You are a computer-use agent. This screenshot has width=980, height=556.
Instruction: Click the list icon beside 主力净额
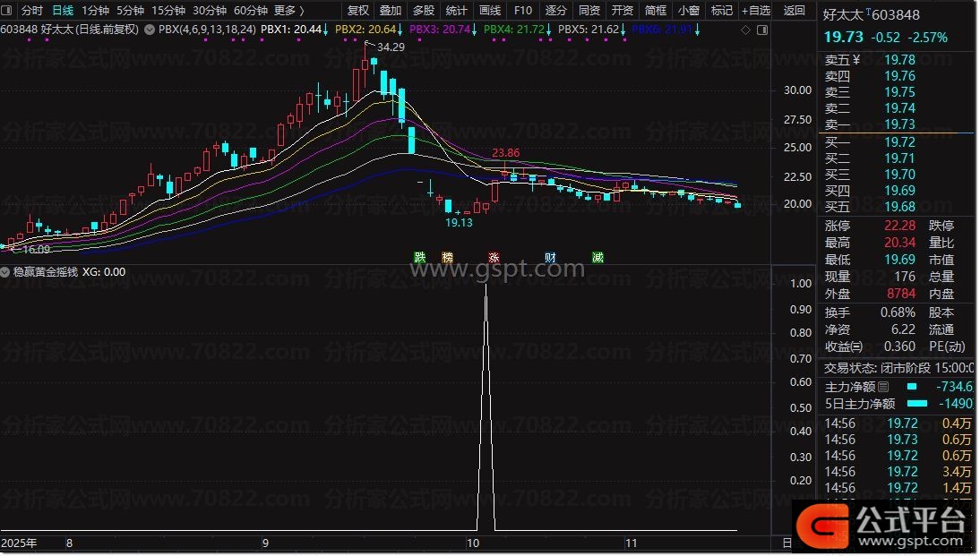pos(883,387)
